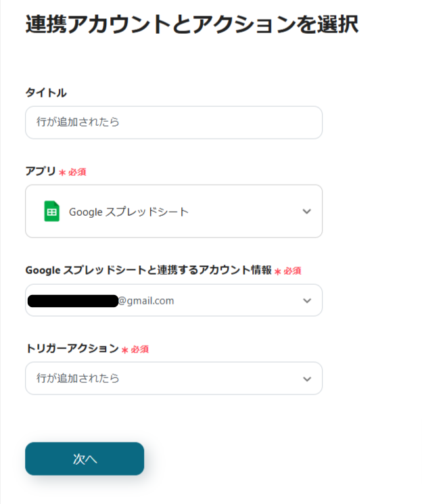Expand the トリガーアクション dropdown chevron
422x504 pixels.
coord(307,379)
